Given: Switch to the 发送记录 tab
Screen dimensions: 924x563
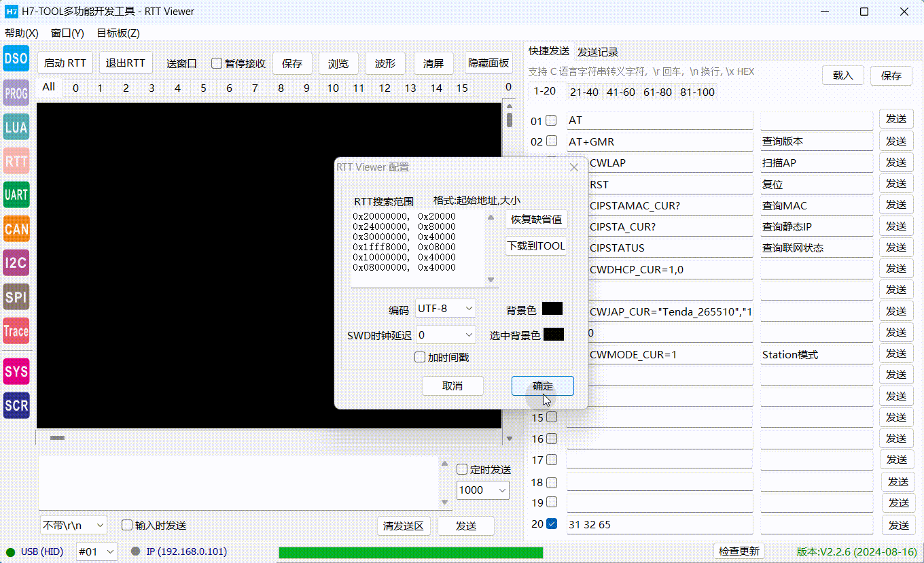Looking at the screenshot, I should tap(598, 52).
